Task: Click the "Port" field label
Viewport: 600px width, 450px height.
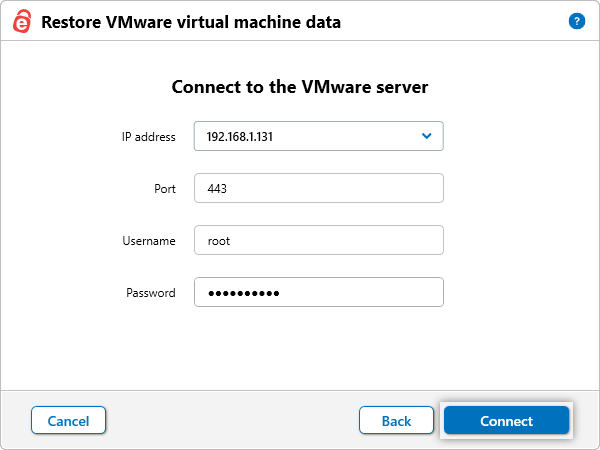Action: coord(165,189)
